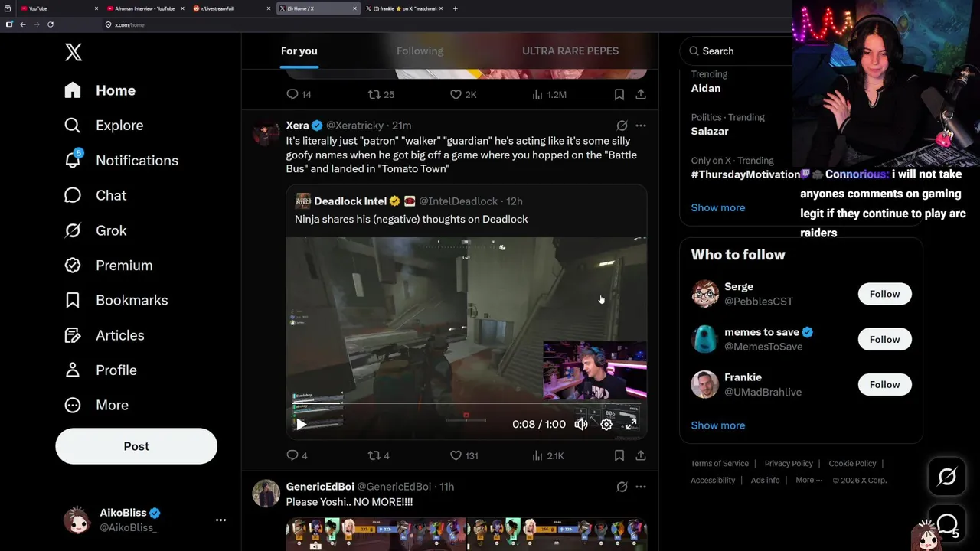Open Notifications with 5 badge
Screen dimensions: 980x551
coord(121,161)
